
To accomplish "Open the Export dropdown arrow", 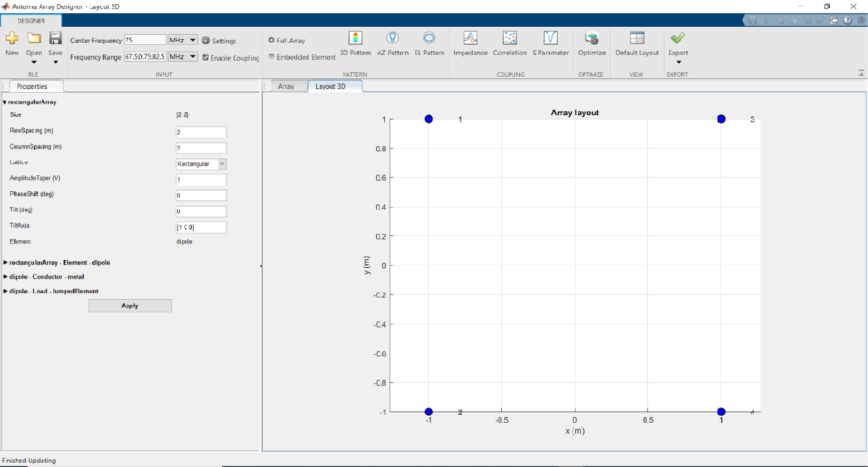I will [x=678, y=62].
